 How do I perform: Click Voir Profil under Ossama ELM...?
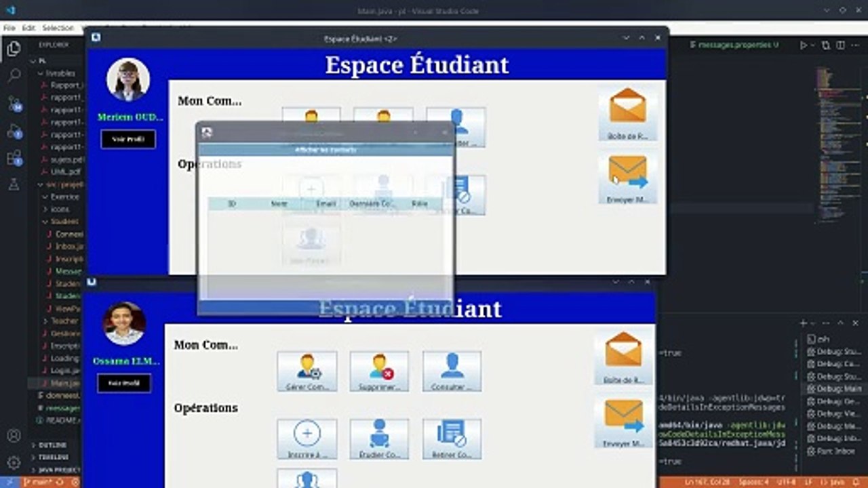click(x=124, y=383)
